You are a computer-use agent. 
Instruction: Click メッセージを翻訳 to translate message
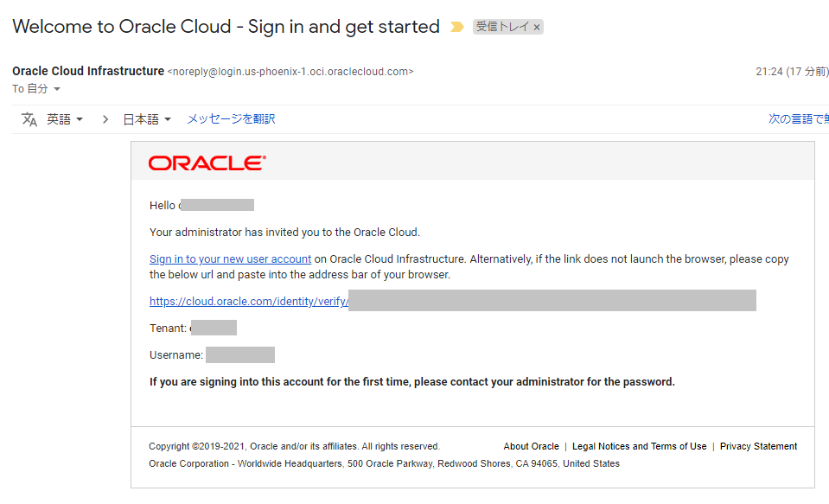[x=231, y=119]
